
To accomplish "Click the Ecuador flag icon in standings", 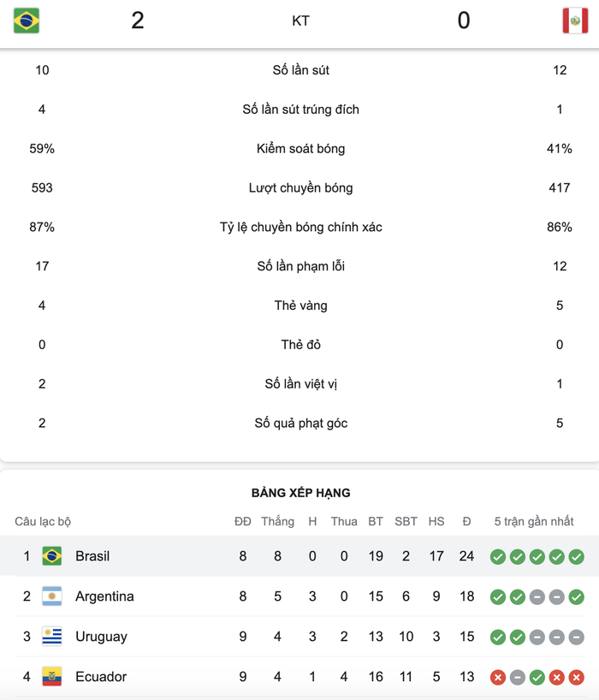I will pyautogui.click(x=52, y=677).
